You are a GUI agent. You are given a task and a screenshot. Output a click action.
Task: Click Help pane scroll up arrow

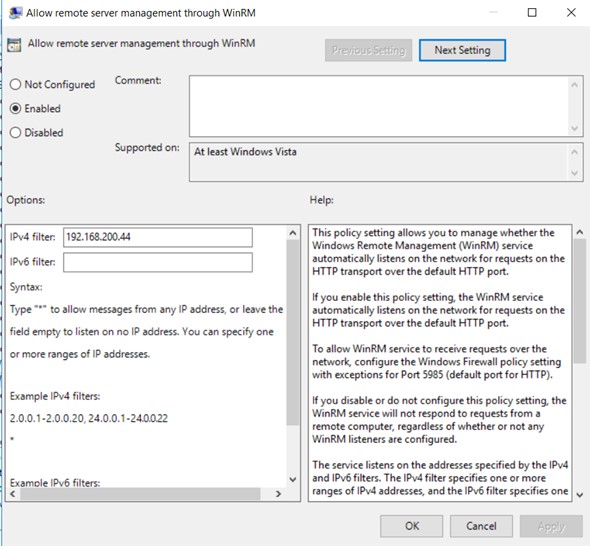click(580, 233)
